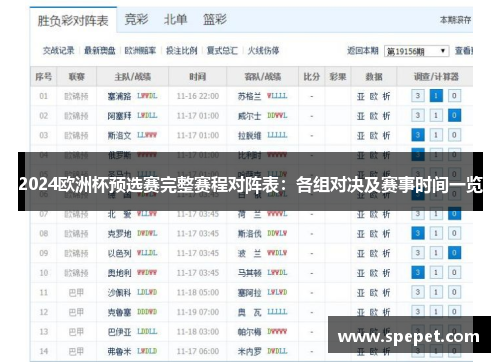The height and width of the screenshot is (362, 500).
Task: Toggle pick 0 for row 01 塞浦路
Action: (x=454, y=96)
